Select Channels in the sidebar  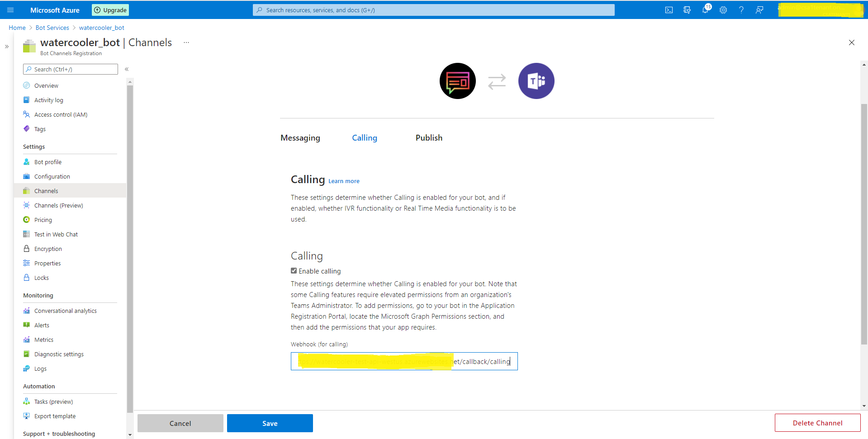pyautogui.click(x=70, y=191)
